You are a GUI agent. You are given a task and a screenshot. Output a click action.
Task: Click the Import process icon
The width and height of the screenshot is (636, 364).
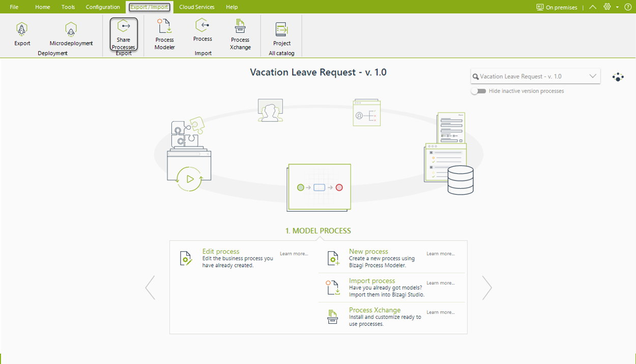[x=333, y=288]
